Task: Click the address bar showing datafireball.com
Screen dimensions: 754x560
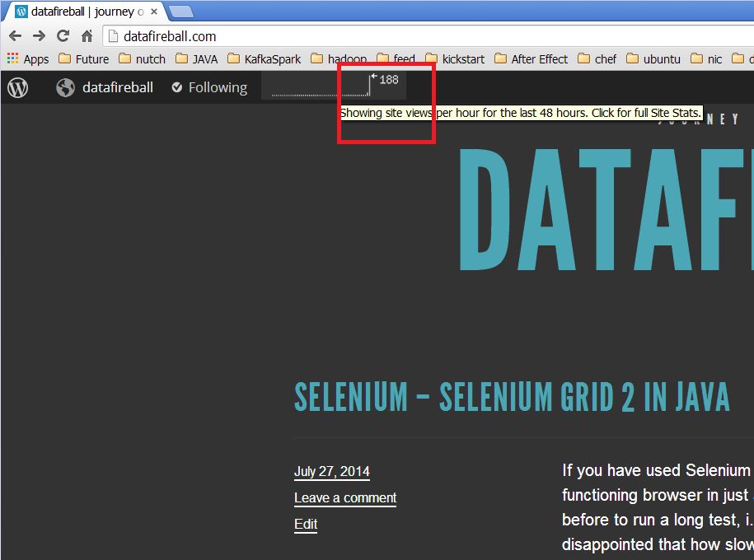Action: tap(412, 36)
